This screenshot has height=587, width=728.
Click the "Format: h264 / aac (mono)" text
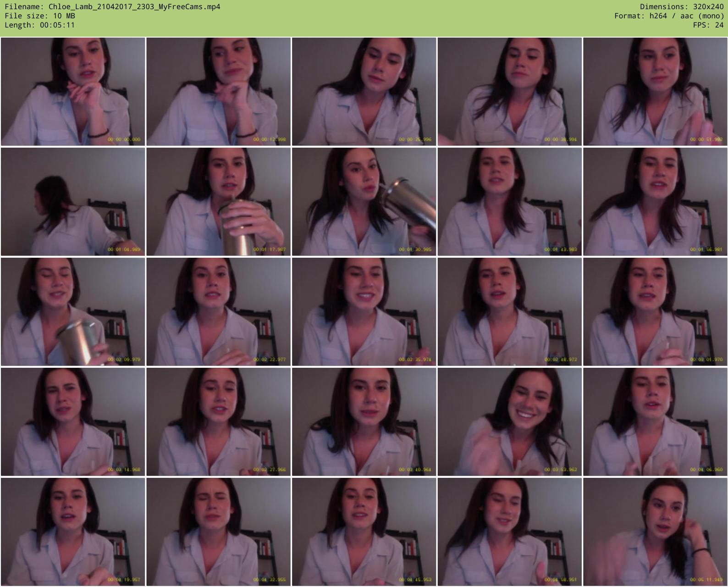669,16
